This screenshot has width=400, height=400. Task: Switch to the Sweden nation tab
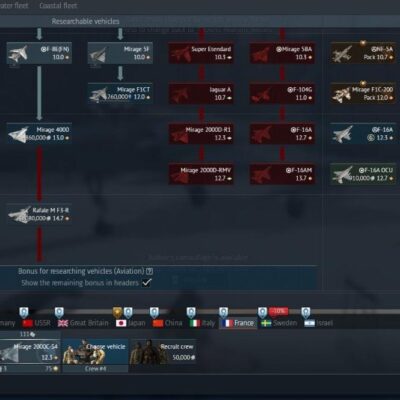coord(279,323)
